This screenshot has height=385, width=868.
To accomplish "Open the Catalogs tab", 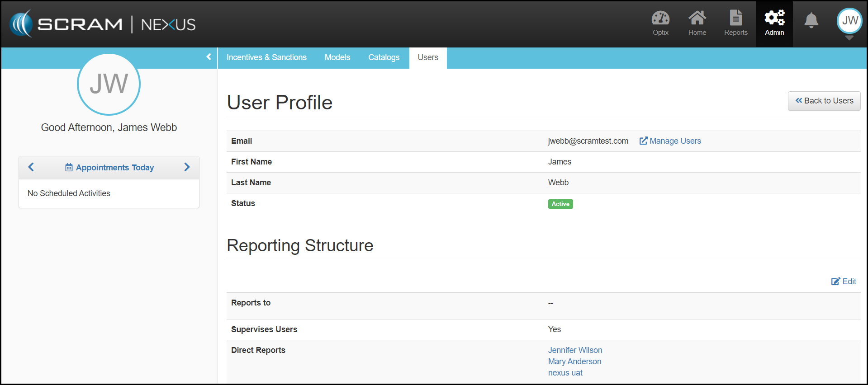I will (384, 58).
